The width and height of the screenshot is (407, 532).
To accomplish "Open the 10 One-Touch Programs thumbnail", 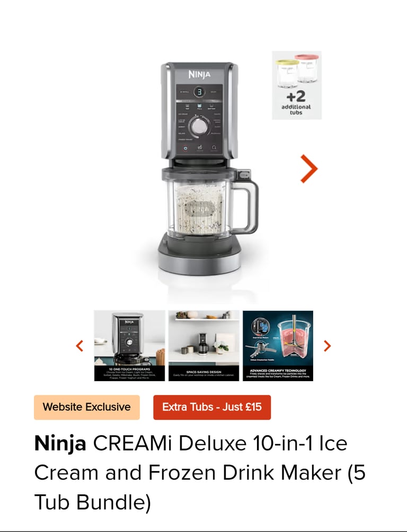I will click(129, 346).
